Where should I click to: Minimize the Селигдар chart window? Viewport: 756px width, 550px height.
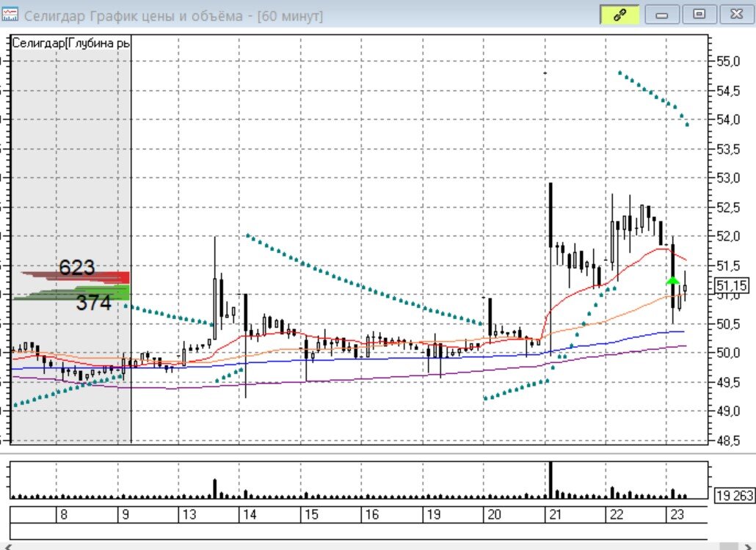[661, 15]
